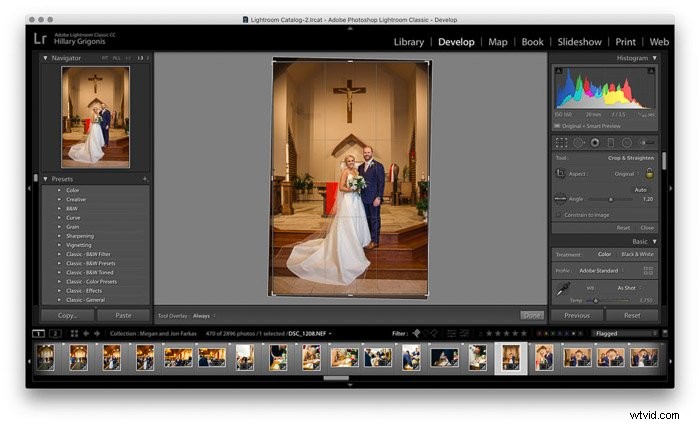Image resolution: width=700 pixels, height=425 pixels.
Task: Click Reset in the Crop & Straighten panel
Action: click(x=623, y=228)
